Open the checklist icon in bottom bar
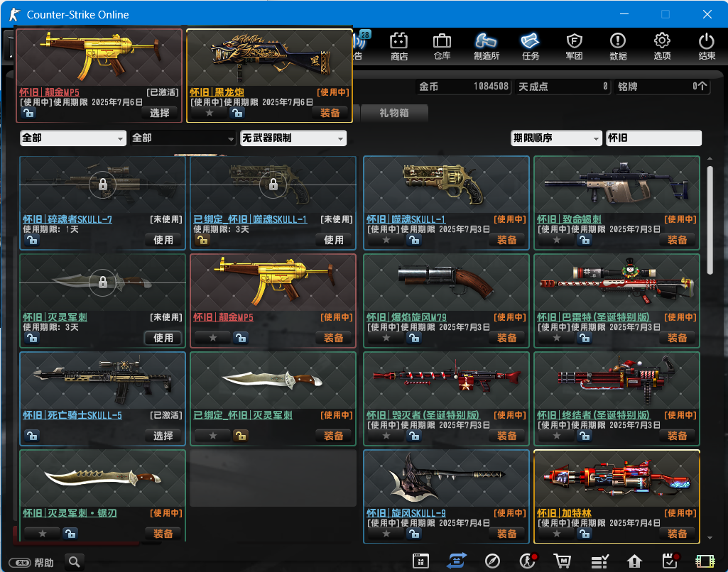 point(599,561)
